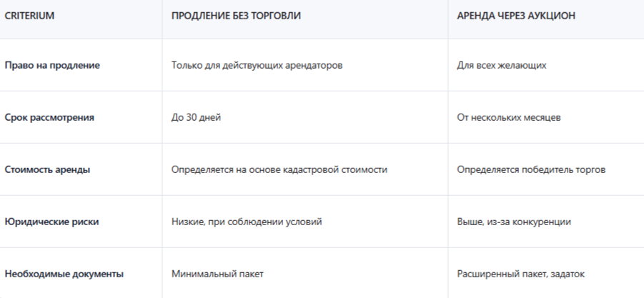
Task: Click cell От нескольких месяцев
Action: (x=509, y=117)
